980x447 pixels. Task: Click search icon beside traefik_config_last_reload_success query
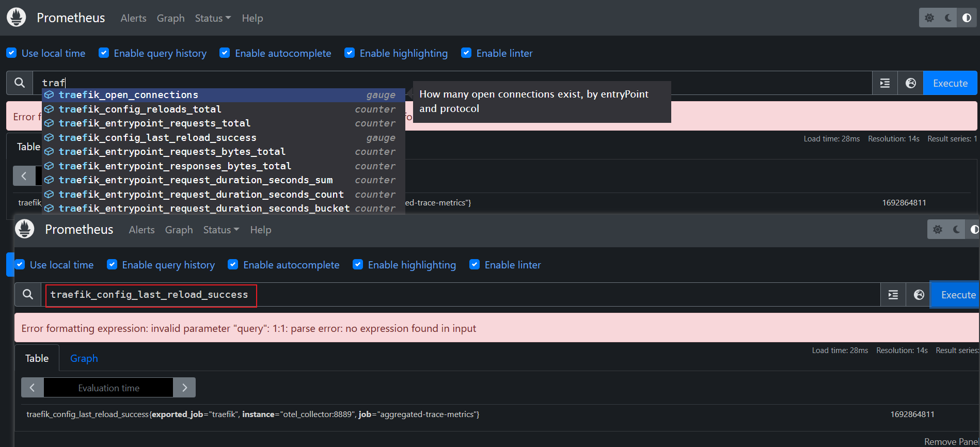coord(28,294)
